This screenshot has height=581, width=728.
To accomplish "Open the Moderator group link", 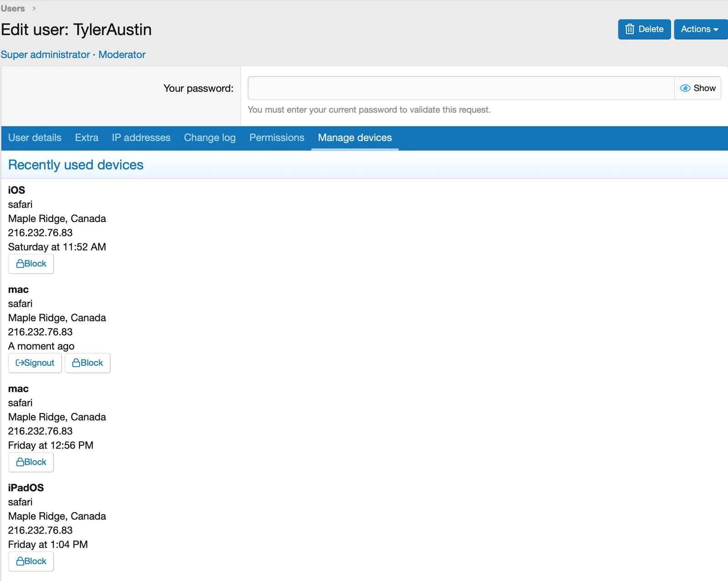I will [122, 55].
